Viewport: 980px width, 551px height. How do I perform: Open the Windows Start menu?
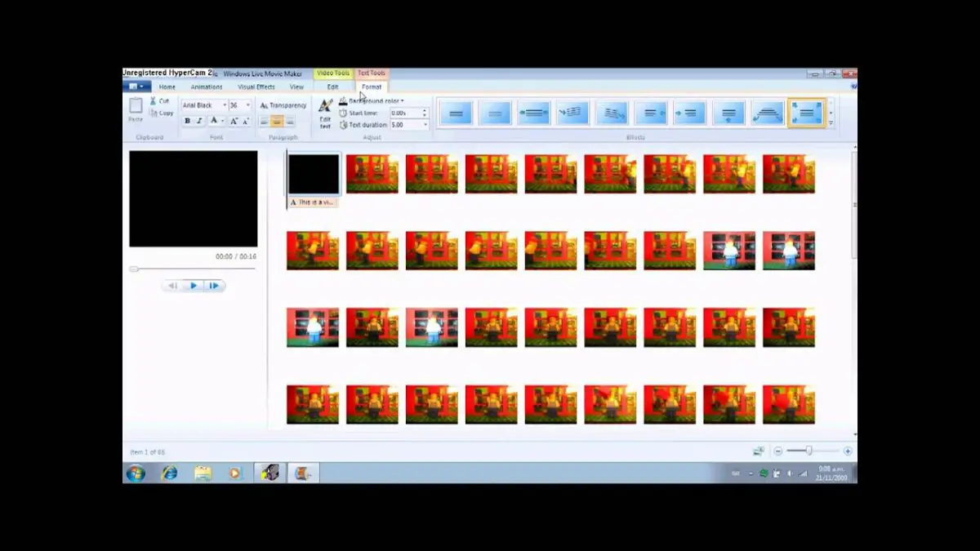(136, 473)
